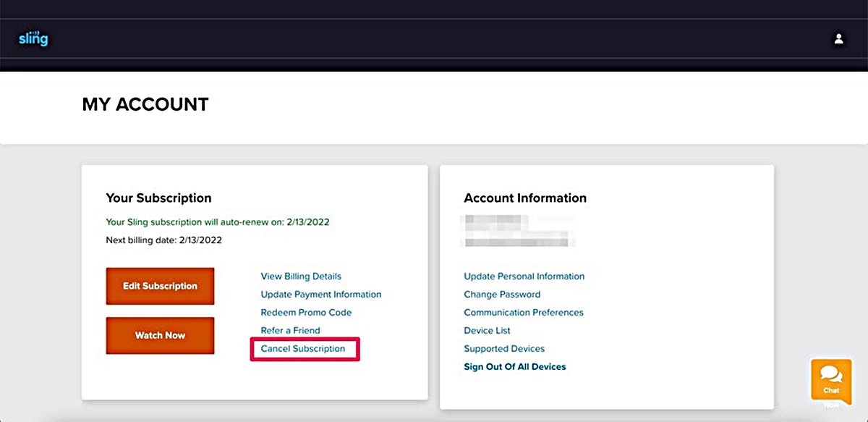Click the Sling logo in header
868x422 pixels.
[x=33, y=38]
